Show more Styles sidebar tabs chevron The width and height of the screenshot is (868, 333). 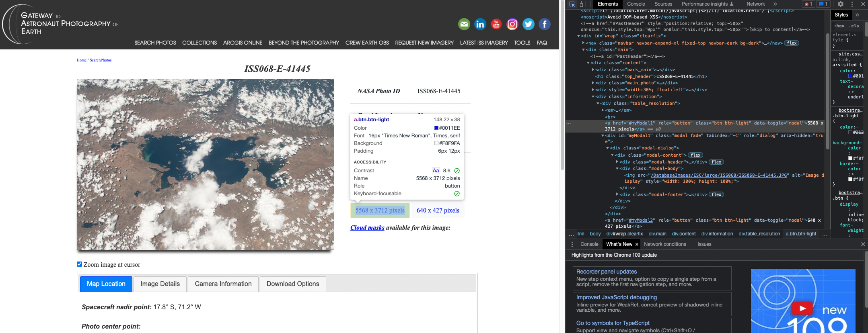(857, 15)
